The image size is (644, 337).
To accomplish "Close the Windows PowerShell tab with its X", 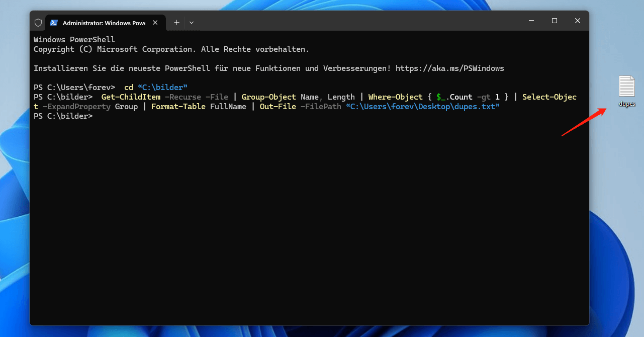I will coord(155,22).
